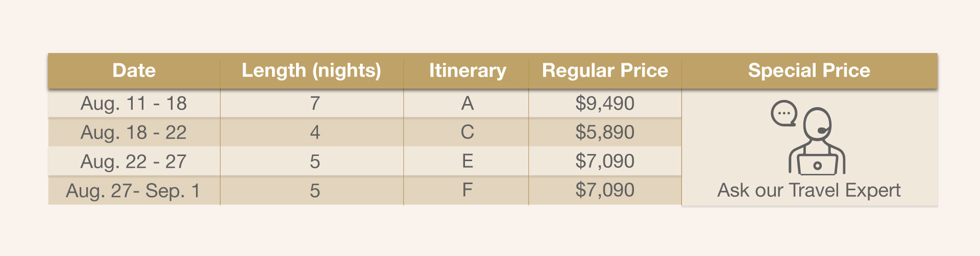The height and width of the screenshot is (256, 980).
Task: Click the $9,490 price cell
Action: 605,104
